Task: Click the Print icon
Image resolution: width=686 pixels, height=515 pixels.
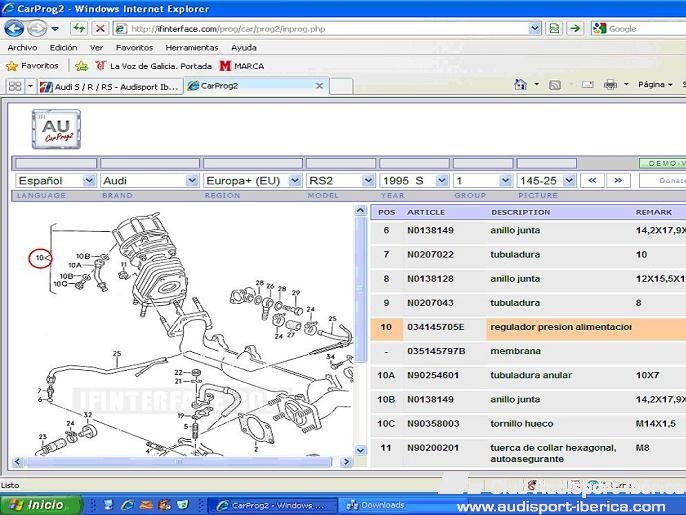Action: pos(610,84)
